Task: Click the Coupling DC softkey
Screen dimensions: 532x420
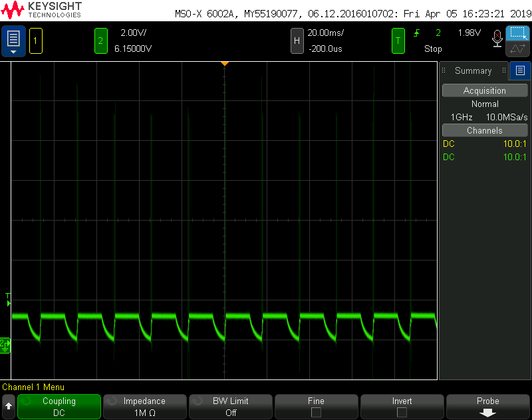Action: (59, 407)
